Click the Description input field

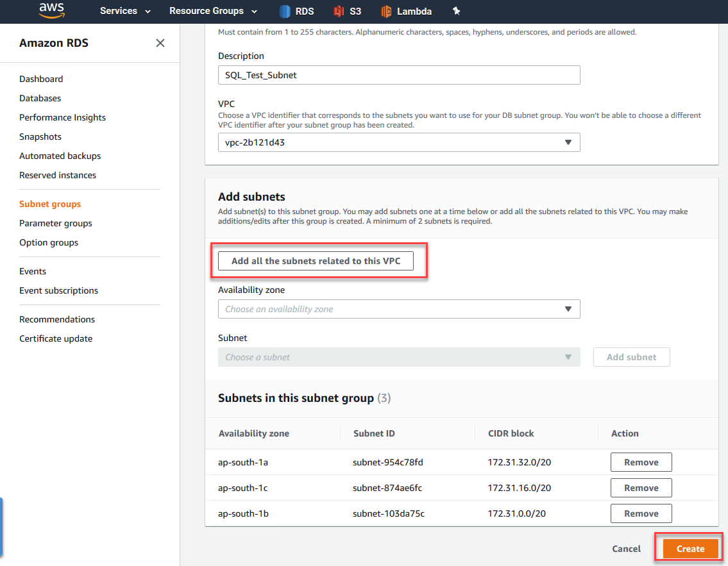click(x=399, y=75)
